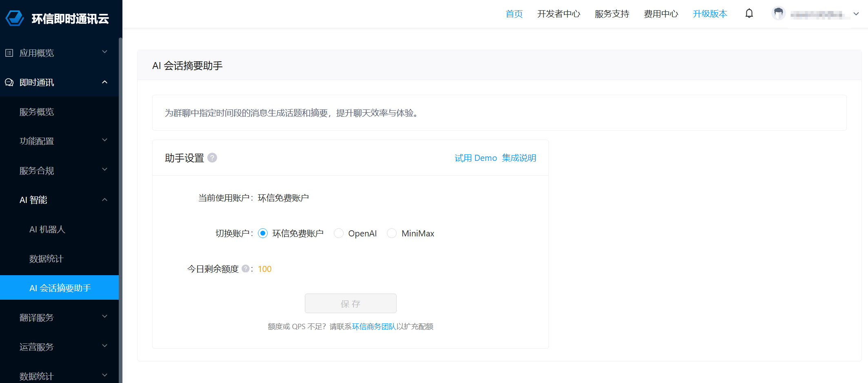This screenshot has width=868, height=383.
Task: Click the Easemob logo icon
Action: tap(15, 18)
